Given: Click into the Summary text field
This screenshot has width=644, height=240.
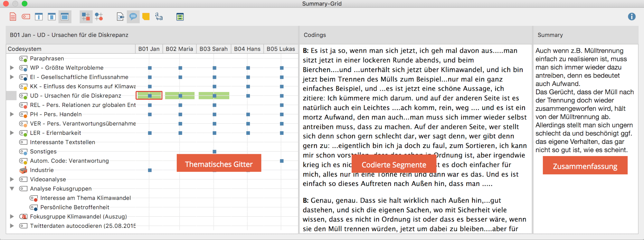Looking at the screenshot, I should pyautogui.click(x=586, y=139).
